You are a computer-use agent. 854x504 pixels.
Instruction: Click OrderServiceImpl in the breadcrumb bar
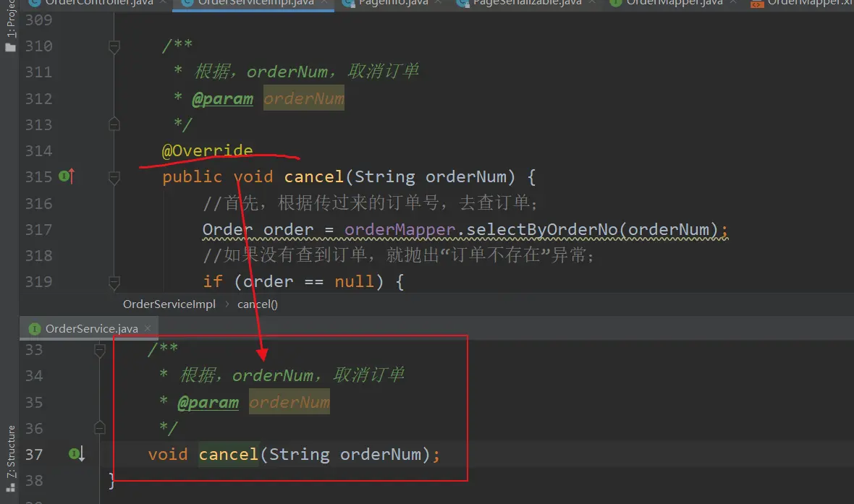[169, 304]
